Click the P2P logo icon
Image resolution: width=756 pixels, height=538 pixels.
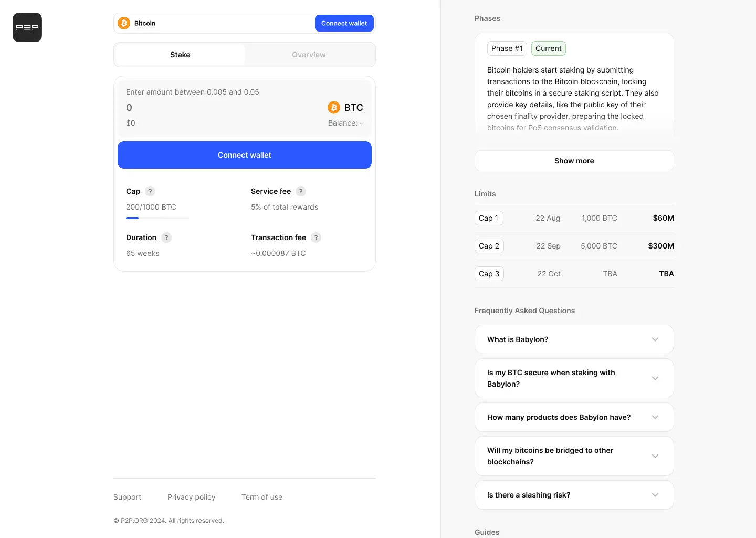(27, 27)
